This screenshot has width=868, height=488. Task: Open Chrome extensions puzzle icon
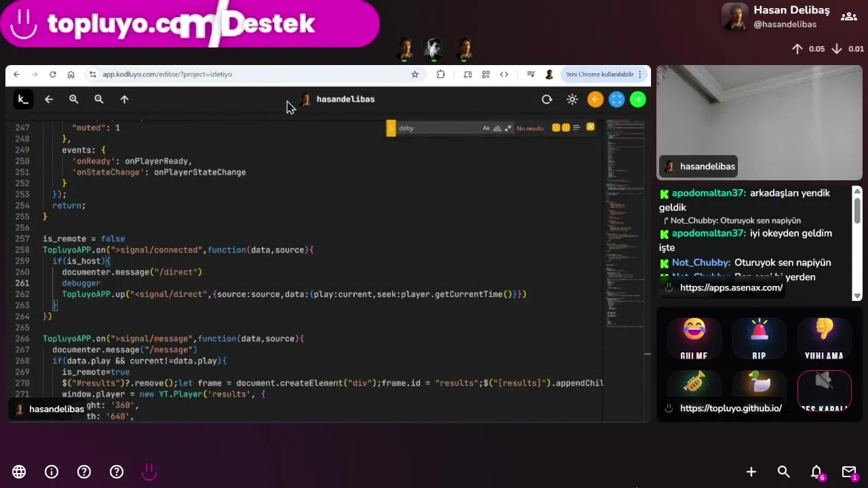click(441, 75)
